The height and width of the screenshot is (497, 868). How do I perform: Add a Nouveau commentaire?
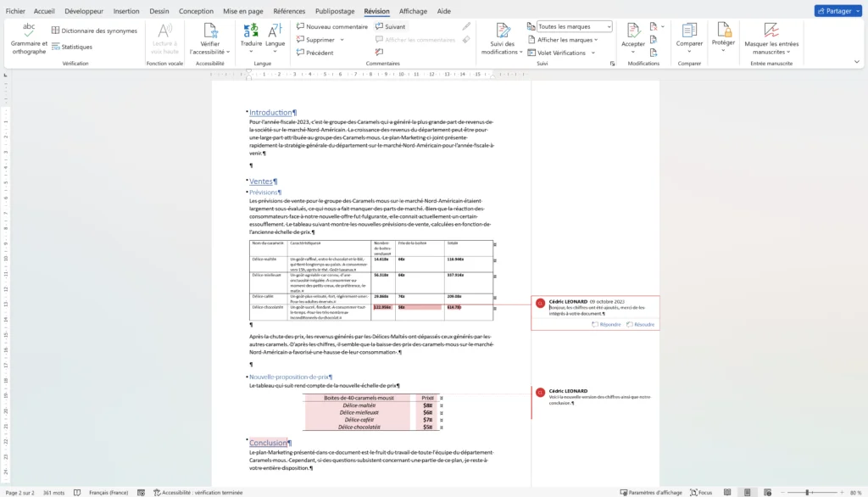point(331,26)
